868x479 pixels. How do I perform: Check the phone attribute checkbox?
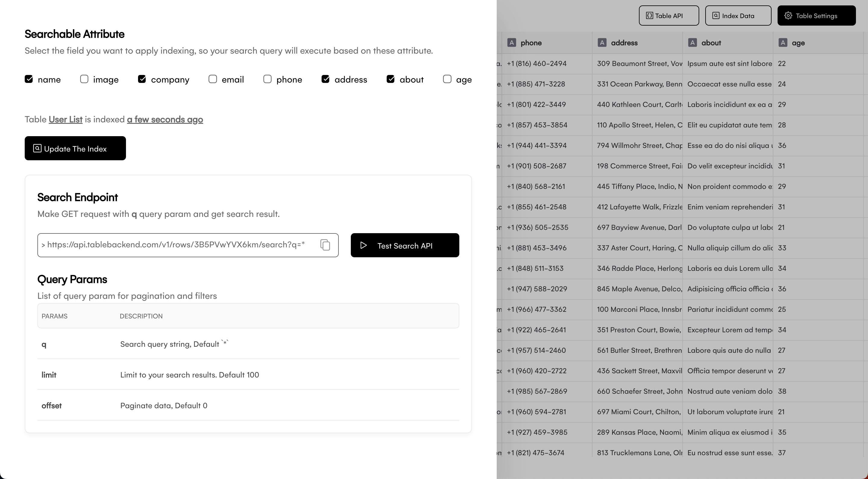268,79
